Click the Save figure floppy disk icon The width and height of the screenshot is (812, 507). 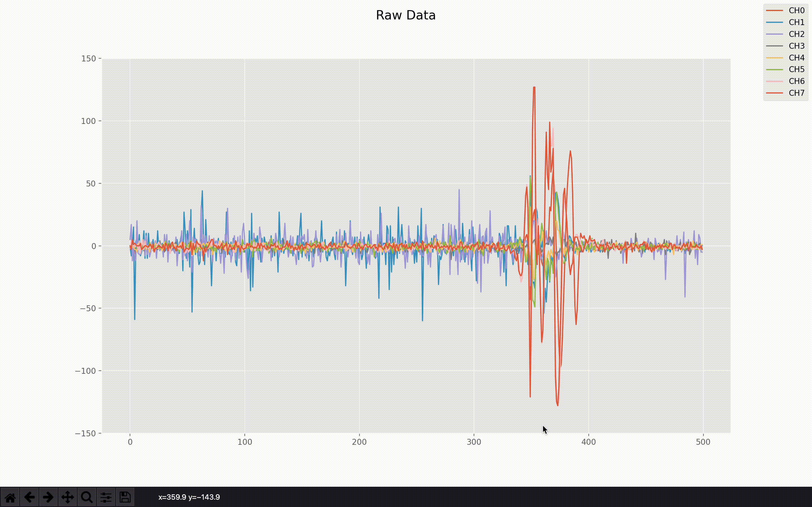click(125, 497)
